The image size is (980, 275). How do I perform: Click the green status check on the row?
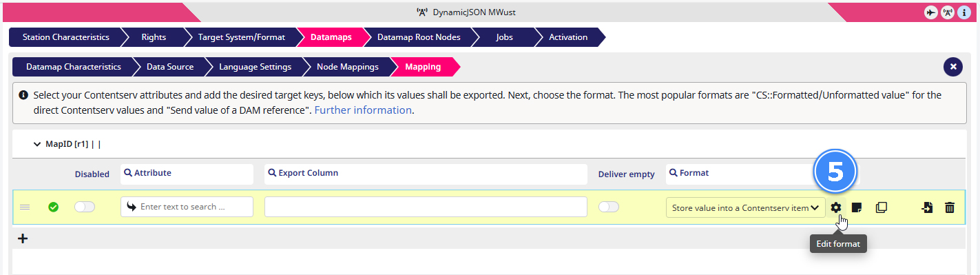pos(53,207)
